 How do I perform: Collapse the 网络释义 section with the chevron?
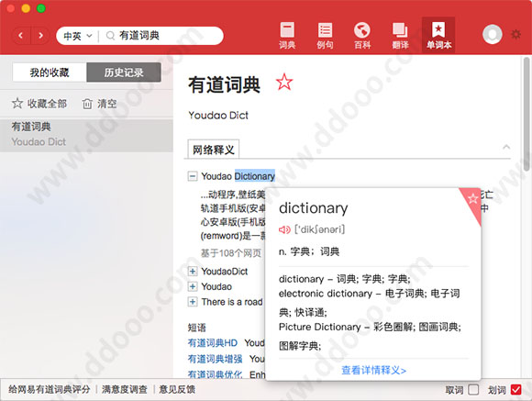tap(506, 147)
